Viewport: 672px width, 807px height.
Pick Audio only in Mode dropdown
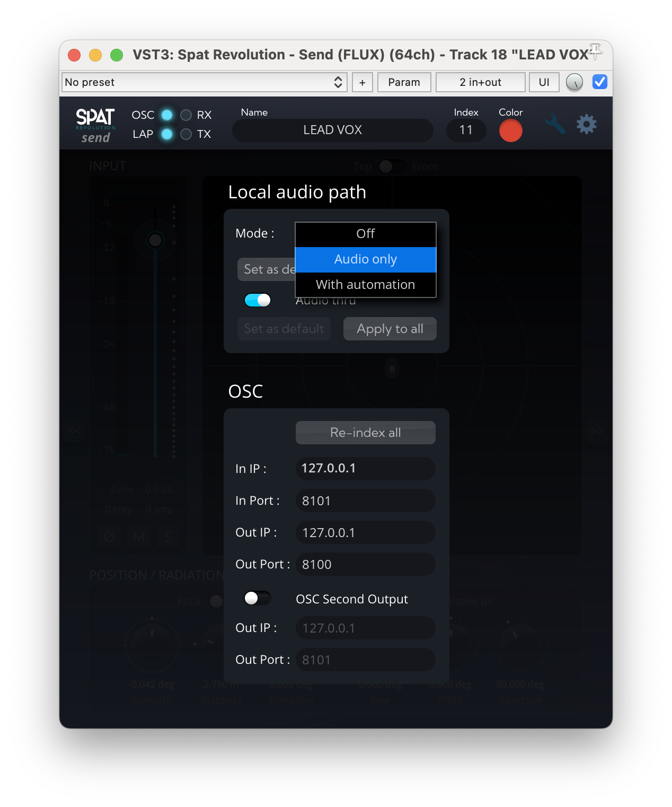pos(365,259)
